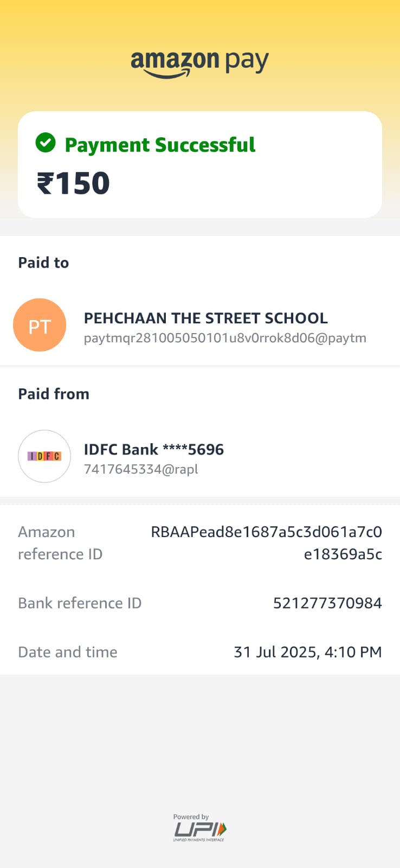
Task: Click the Payment Successful heading
Action: (x=160, y=145)
